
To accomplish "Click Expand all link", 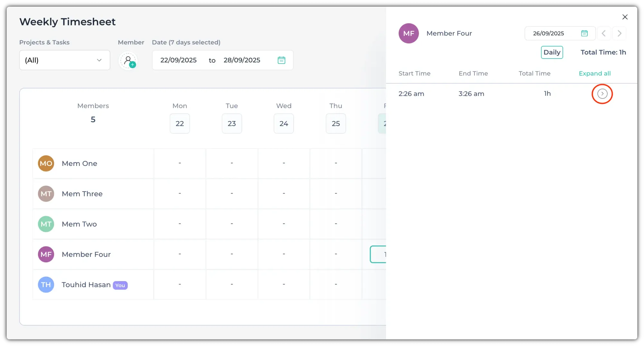I will click(x=594, y=73).
